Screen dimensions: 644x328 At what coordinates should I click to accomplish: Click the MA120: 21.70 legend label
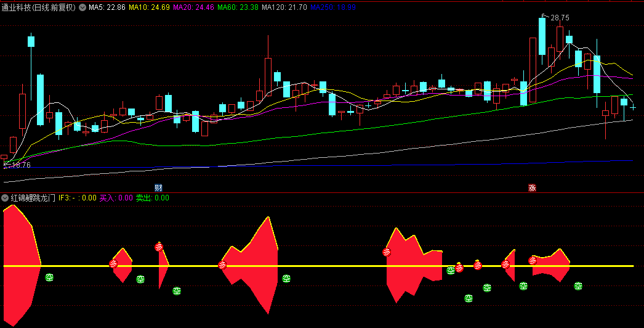pyautogui.click(x=284, y=7)
